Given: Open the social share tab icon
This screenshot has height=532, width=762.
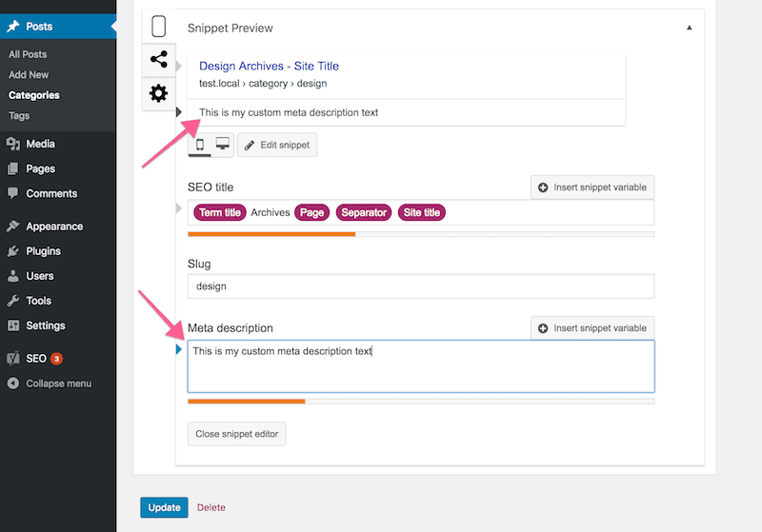Looking at the screenshot, I should tap(158, 60).
